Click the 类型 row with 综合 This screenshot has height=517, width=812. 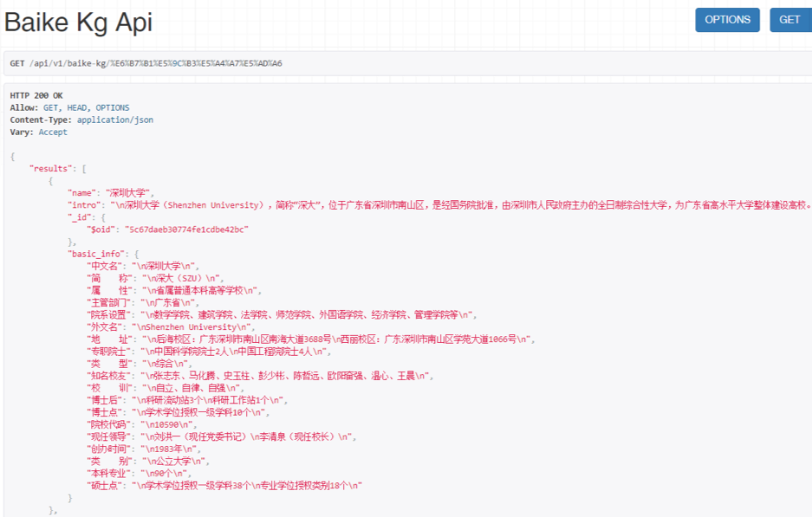coord(140,364)
